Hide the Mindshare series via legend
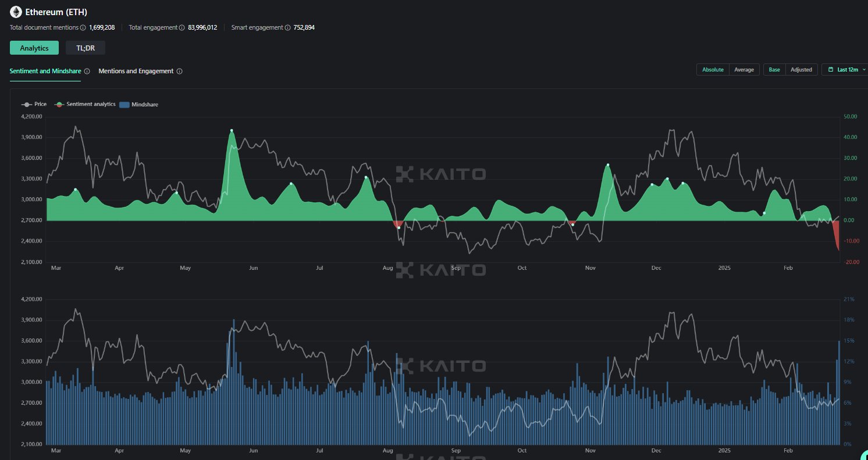 [138, 105]
